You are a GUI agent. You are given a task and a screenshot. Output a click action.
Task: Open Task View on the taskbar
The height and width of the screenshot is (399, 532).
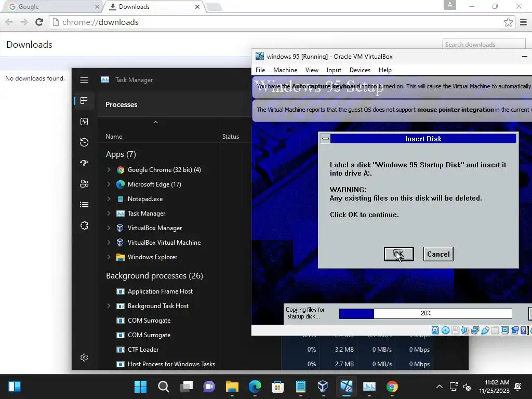point(187,387)
